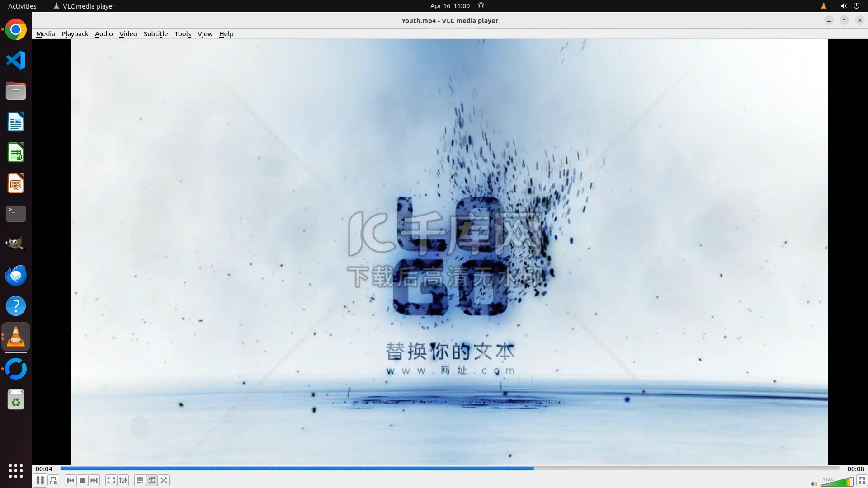Skip to previous media track

70,480
